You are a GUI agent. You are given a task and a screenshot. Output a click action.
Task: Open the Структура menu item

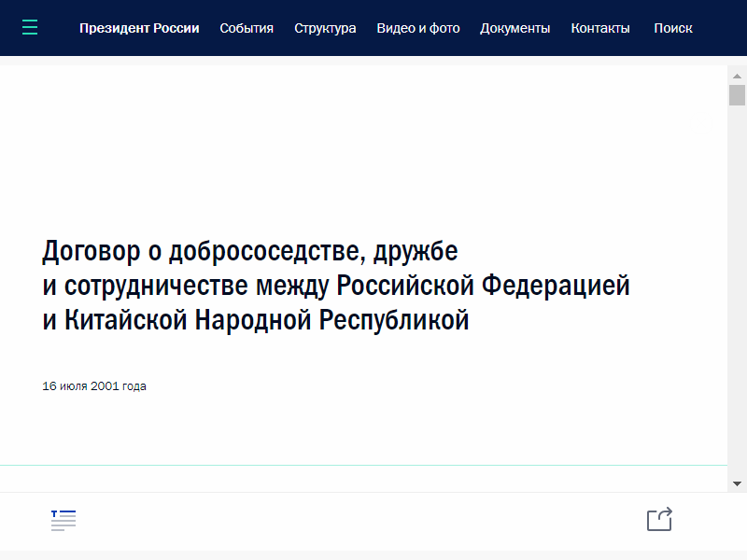pyautogui.click(x=325, y=28)
